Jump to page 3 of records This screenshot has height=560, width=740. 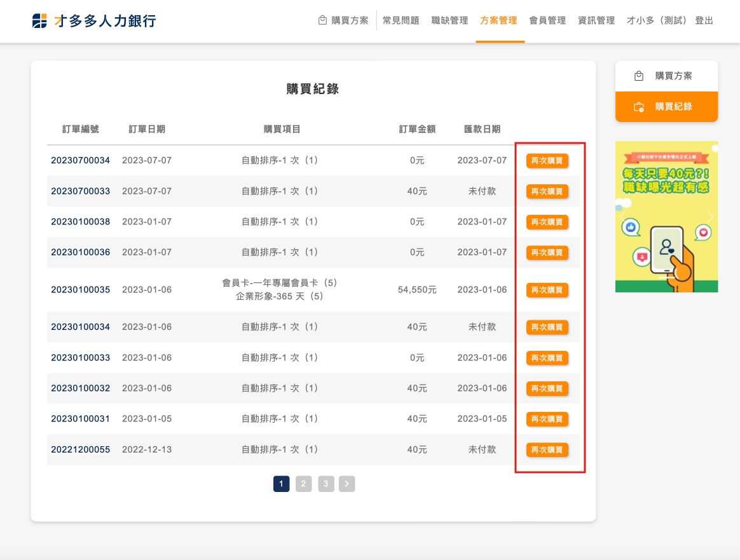pos(325,484)
